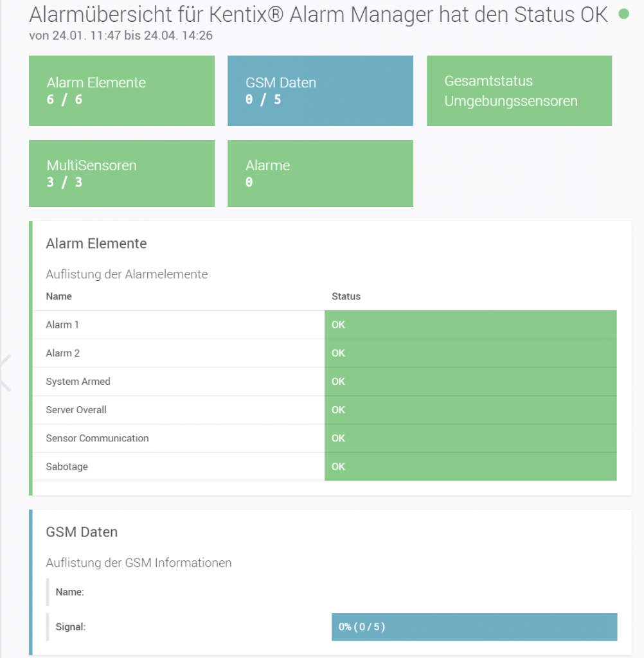Click the Alarmübersicht page title
The image size is (644, 658).
tap(318, 14)
